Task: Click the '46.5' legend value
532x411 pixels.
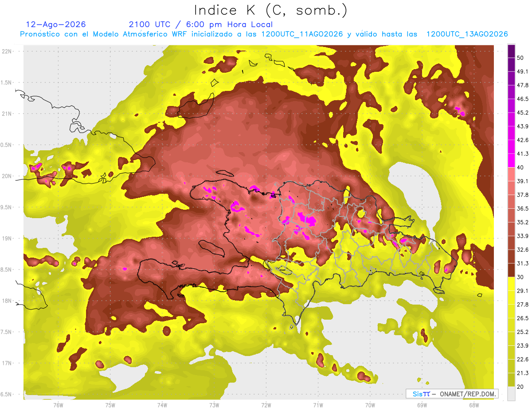Action: click(523, 99)
